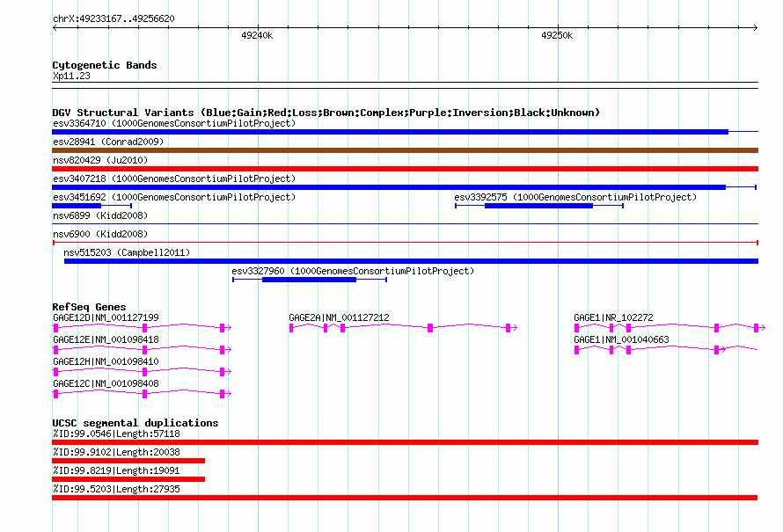
Task: Select gene GAGE12E|NM_001098418 label
Action: pos(106,339)
